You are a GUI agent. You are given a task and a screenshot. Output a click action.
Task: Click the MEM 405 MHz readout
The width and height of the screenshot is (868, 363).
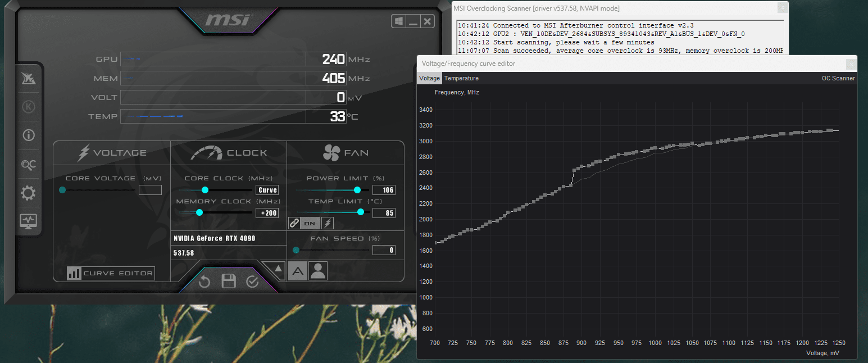(334, 78)
